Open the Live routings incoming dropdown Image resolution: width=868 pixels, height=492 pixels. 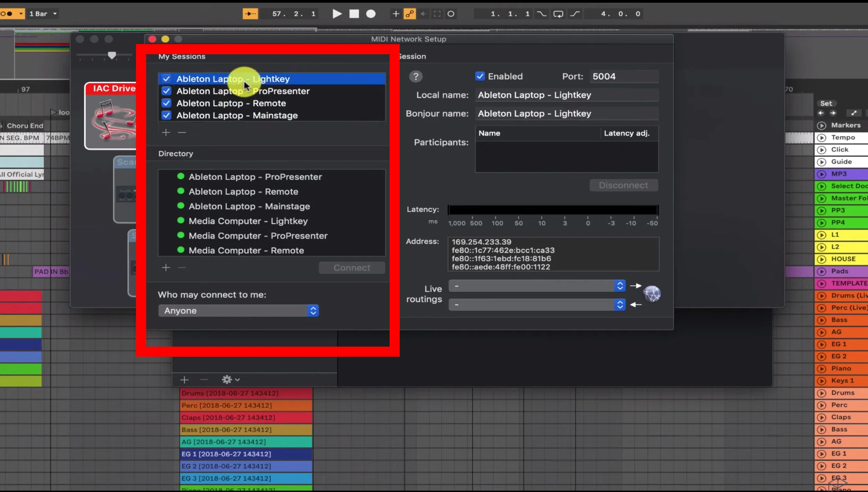pos(537,305)
